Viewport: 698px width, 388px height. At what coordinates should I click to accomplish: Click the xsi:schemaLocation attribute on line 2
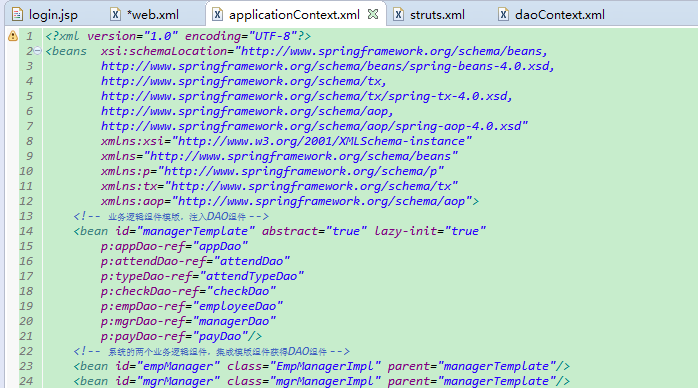click(x=164, y=51)
